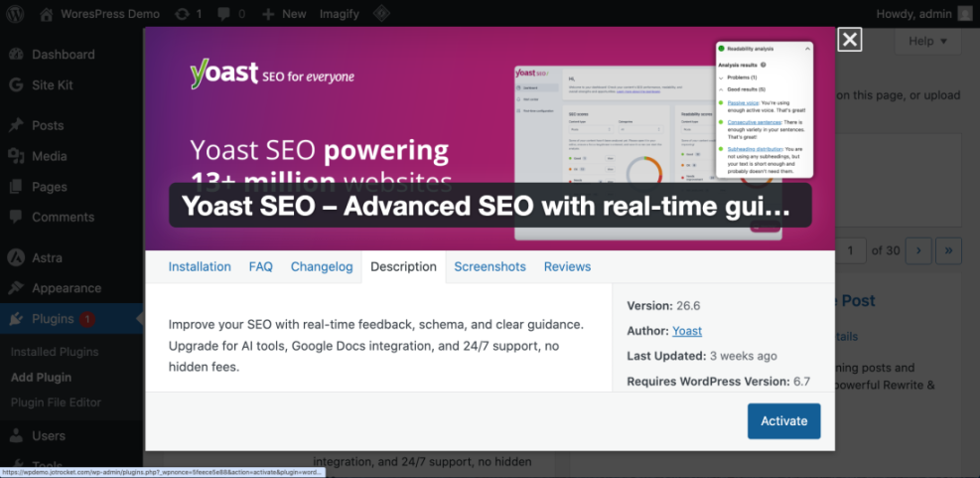This screenshot has height=478, width=980.
Task: Go to Posts in the sidebar
Action: tap(48, 126)
